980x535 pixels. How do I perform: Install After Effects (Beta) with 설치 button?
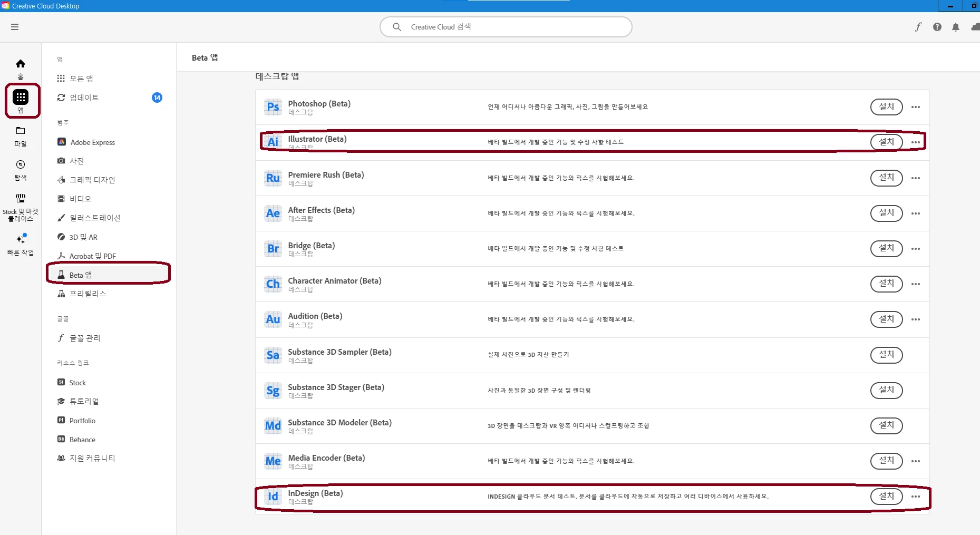pos(886,213)
